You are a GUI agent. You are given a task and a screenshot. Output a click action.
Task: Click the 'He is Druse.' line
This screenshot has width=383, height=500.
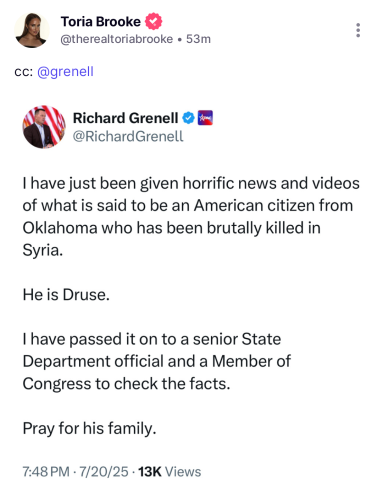pyautogui.click(x=66, y=295)
